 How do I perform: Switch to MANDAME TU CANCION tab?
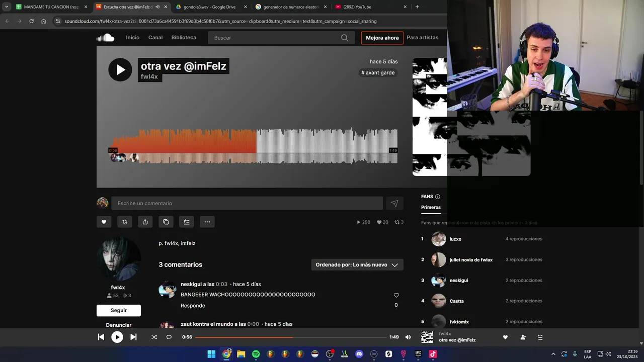pyautogui.click(x=52, y=7)
